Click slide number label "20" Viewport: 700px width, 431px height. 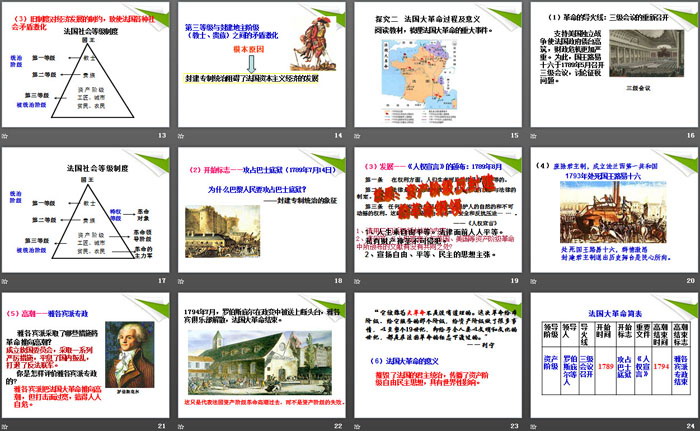[691, 280]
